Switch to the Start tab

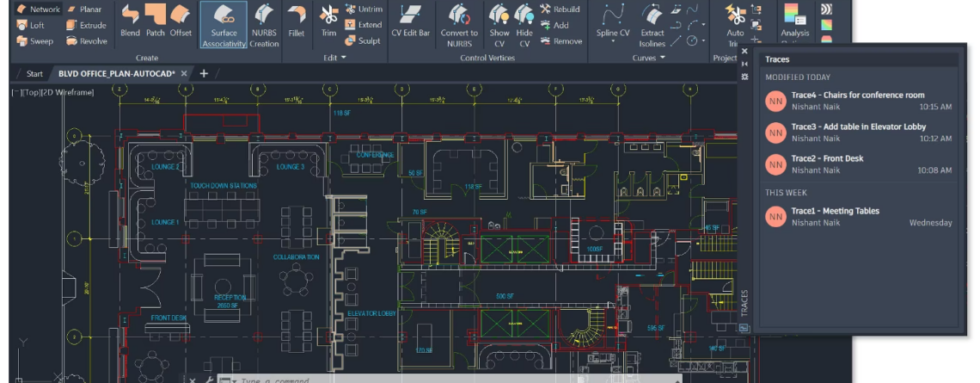34,74
